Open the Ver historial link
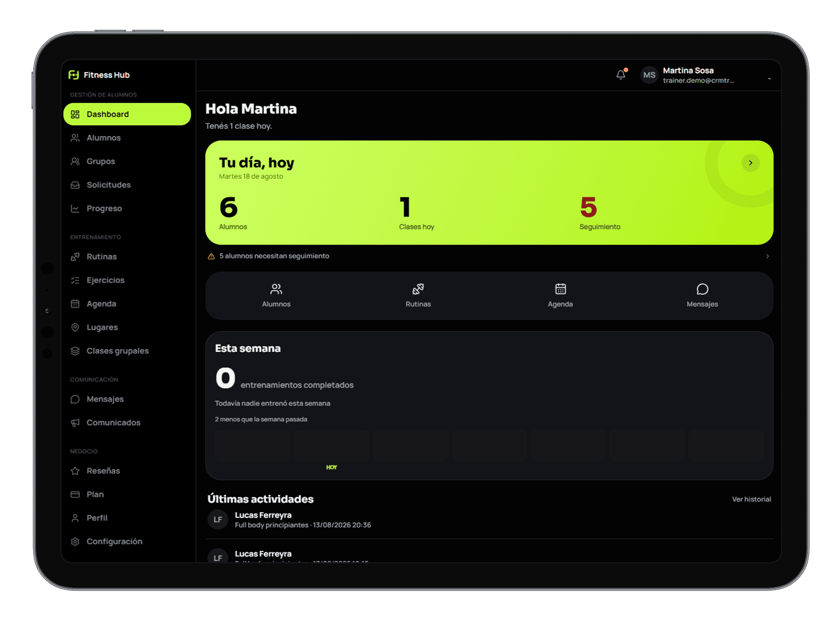 pos(751,499)
